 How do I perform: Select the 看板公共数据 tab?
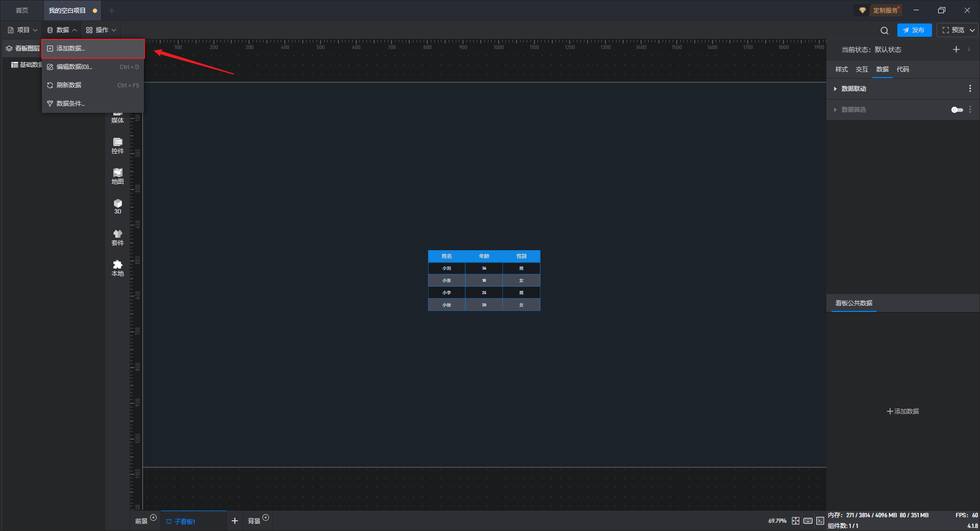853,303
